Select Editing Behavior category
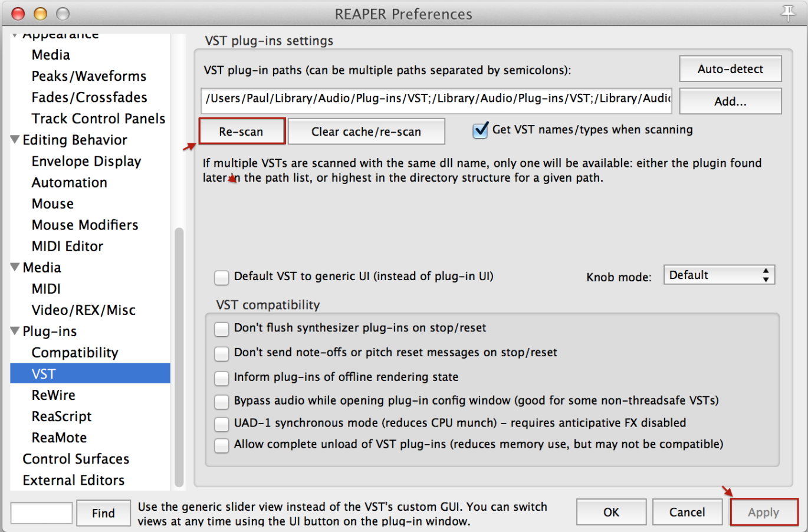Screen dimensions: 808x532 pyautogui.click(x=75, y=140)
